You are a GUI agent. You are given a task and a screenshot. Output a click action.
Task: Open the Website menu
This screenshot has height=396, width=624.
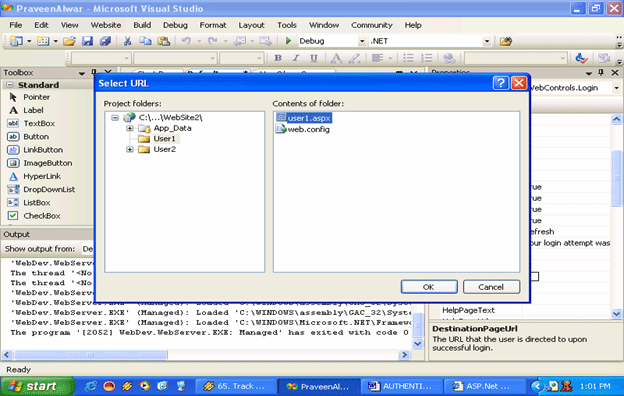point(106,25)
